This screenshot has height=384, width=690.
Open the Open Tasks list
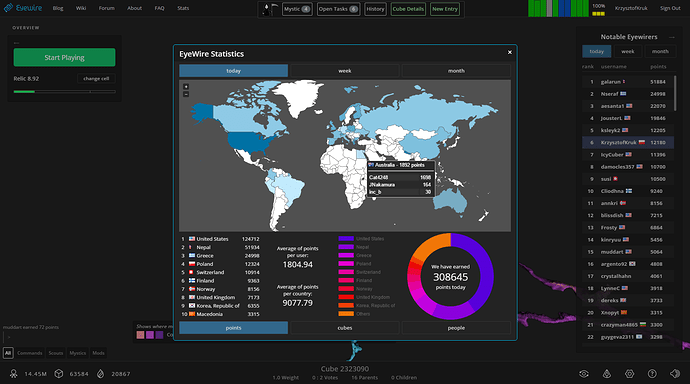pyautogui.click(x=338, y=9)
